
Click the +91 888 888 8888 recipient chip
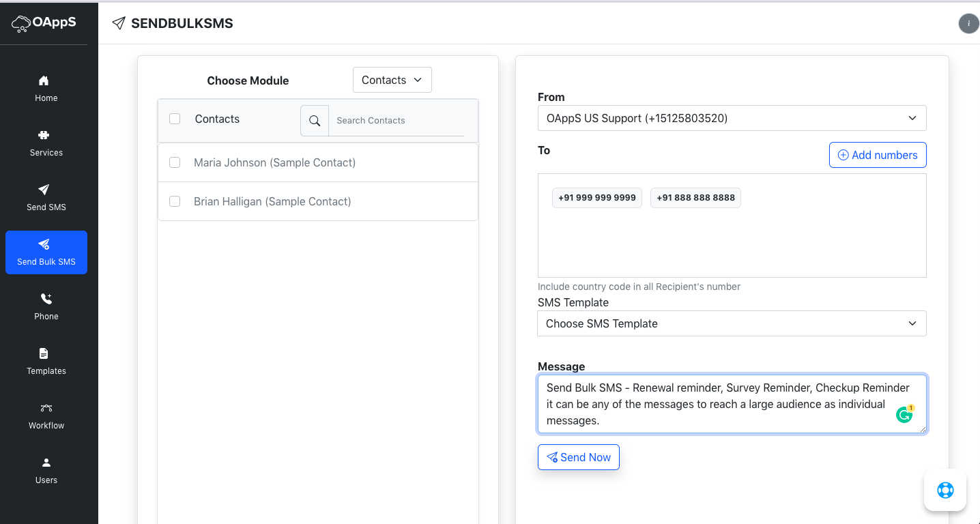(x=695, y=198)
